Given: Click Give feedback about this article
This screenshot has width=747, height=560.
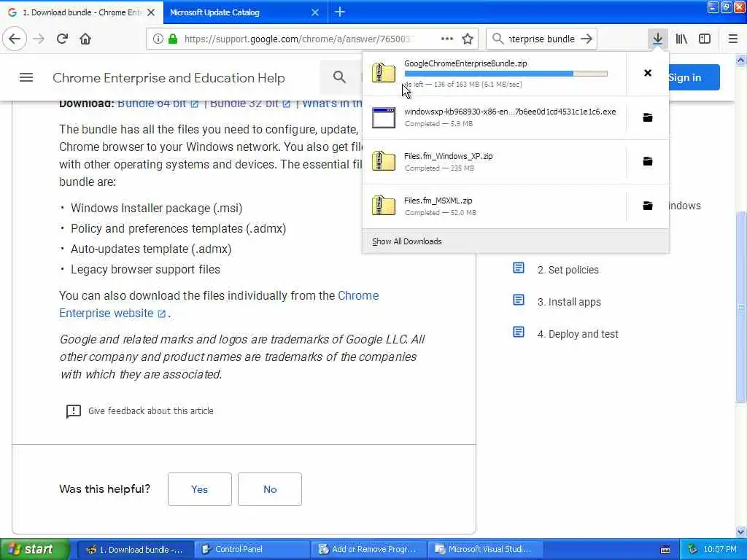Looking at the screenshot, I should pos(150,411).
